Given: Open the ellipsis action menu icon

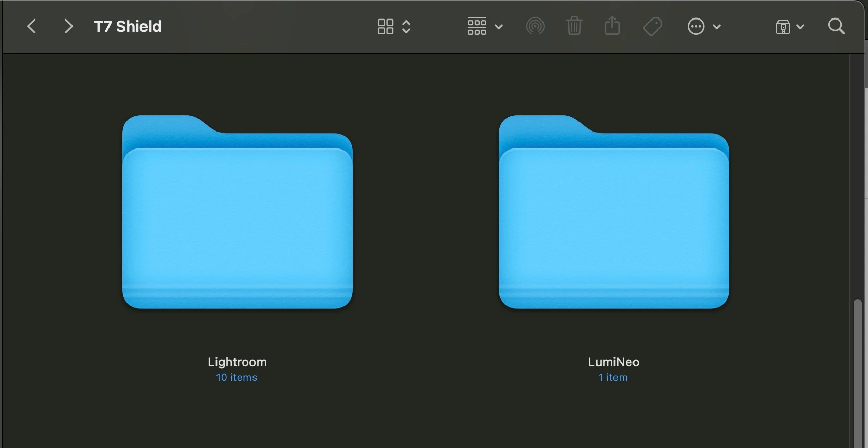Looking at the screenshot, I should point(696,27).
